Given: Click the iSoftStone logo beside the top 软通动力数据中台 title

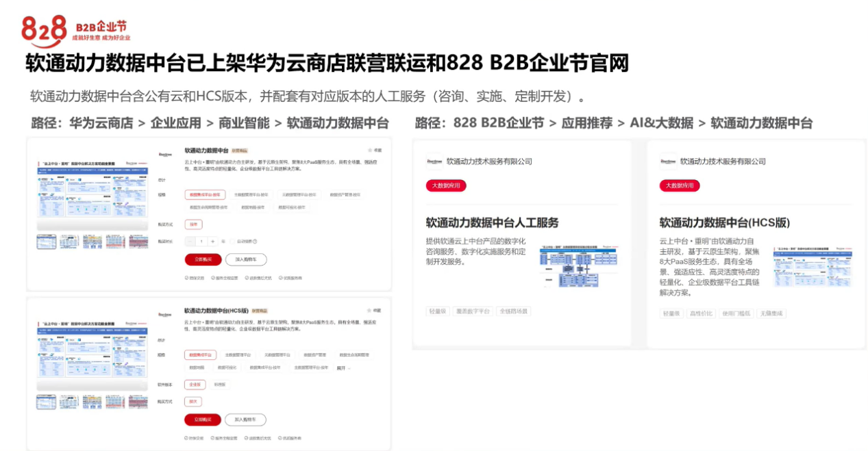Looking at the screenshot, I should point(165,154).
